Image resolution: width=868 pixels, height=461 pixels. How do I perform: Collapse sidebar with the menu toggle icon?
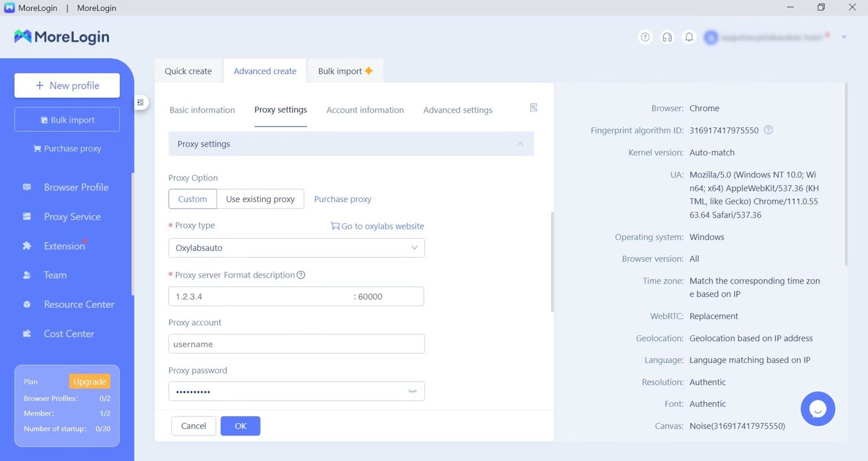coord(141,102)
